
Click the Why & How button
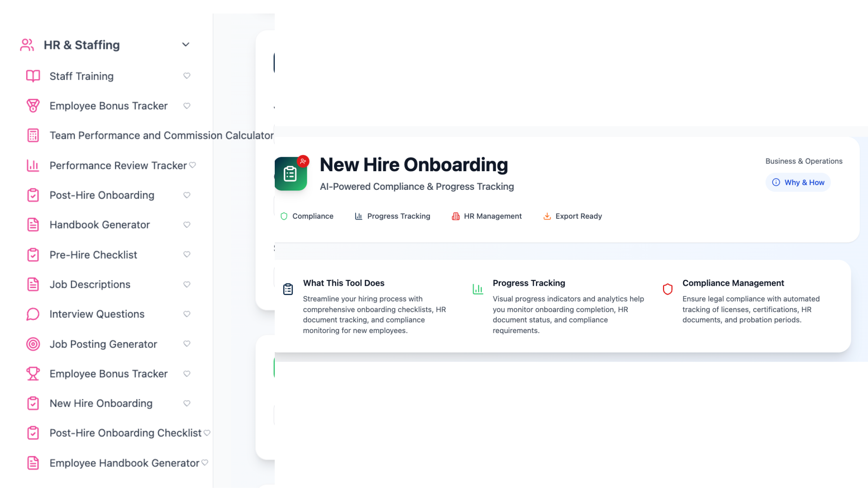(x=798, y=182)
